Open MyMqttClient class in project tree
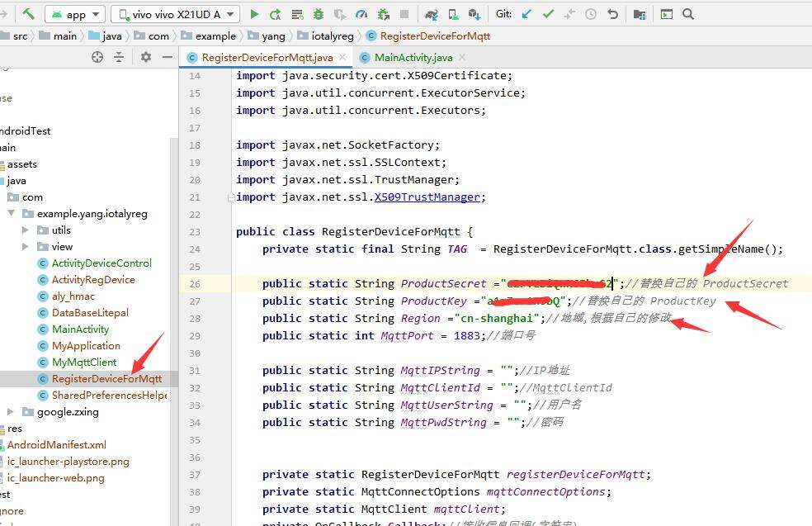The height and width of the screenshot is (526, 812). [84, 363]
